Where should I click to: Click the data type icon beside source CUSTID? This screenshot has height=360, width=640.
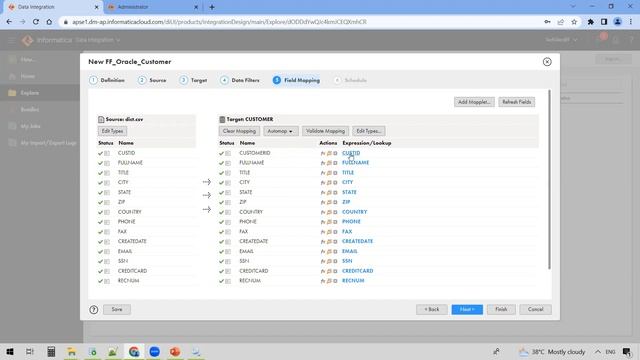(107, 153)
